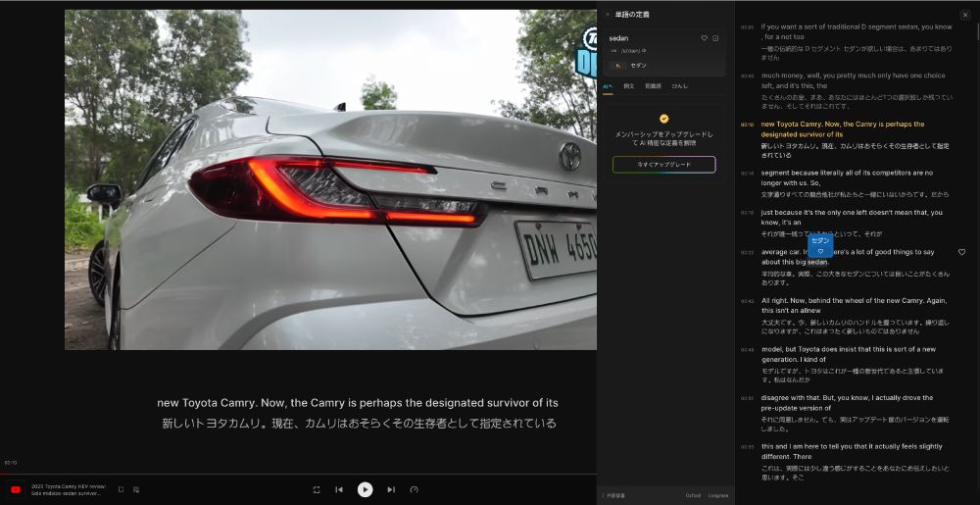Select the Longman dictionary link
This screenshot has height=505, width=980.
coord(718,495)
